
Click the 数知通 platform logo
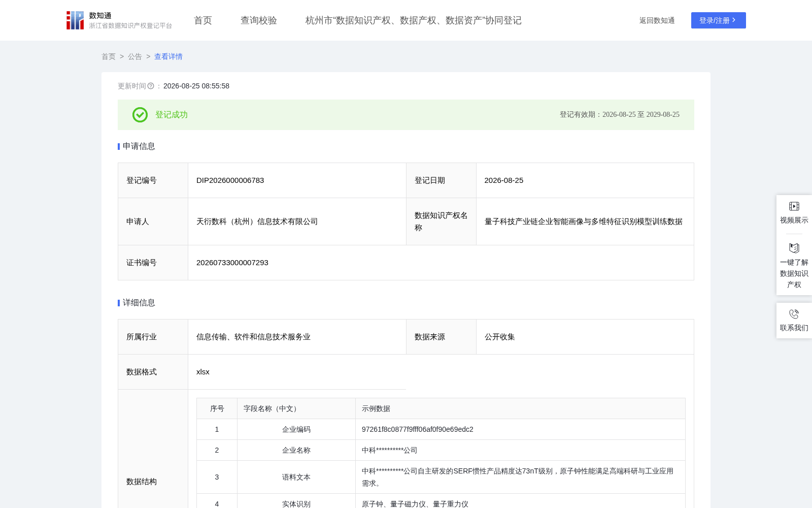(x=119, y=20)
